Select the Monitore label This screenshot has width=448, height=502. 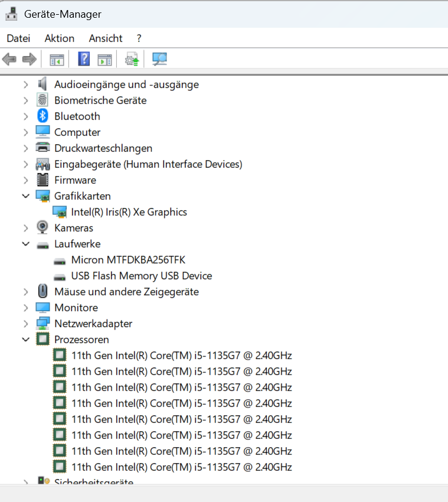click(x=76, y=308)
